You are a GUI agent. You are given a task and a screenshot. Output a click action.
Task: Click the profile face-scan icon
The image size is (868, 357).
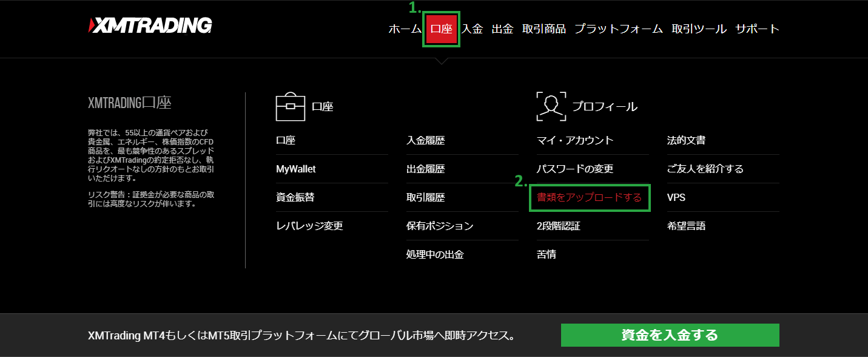(x=551, y=107)
